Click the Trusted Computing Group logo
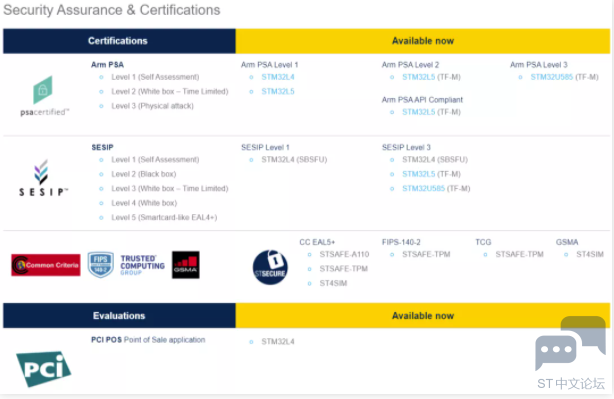The height and width of the screenshot is (399, 614). 143,265
